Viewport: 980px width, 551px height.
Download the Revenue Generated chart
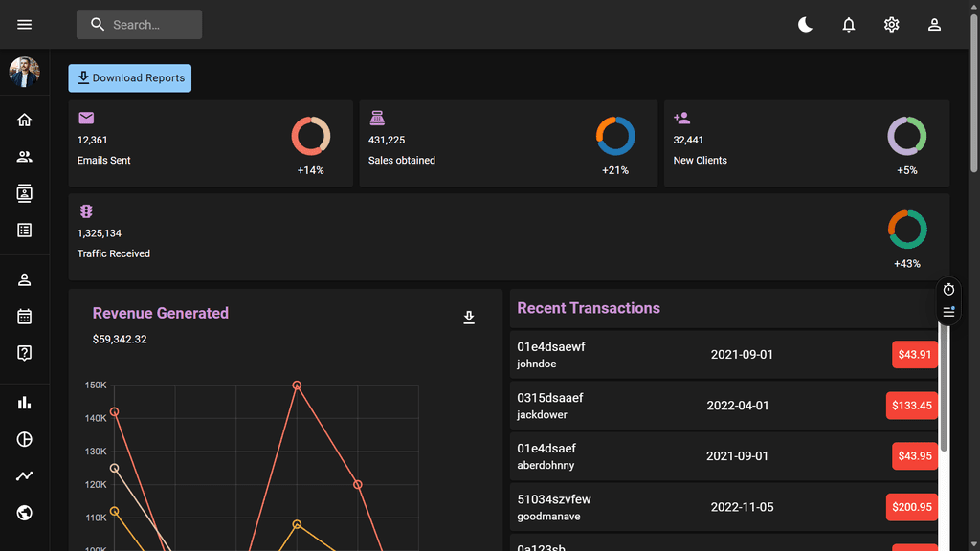[469, 318]
